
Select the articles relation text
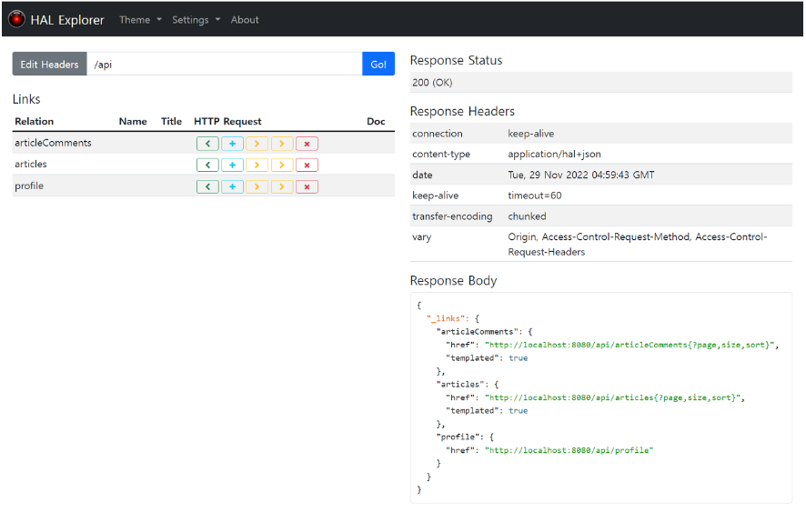[31, 164]
